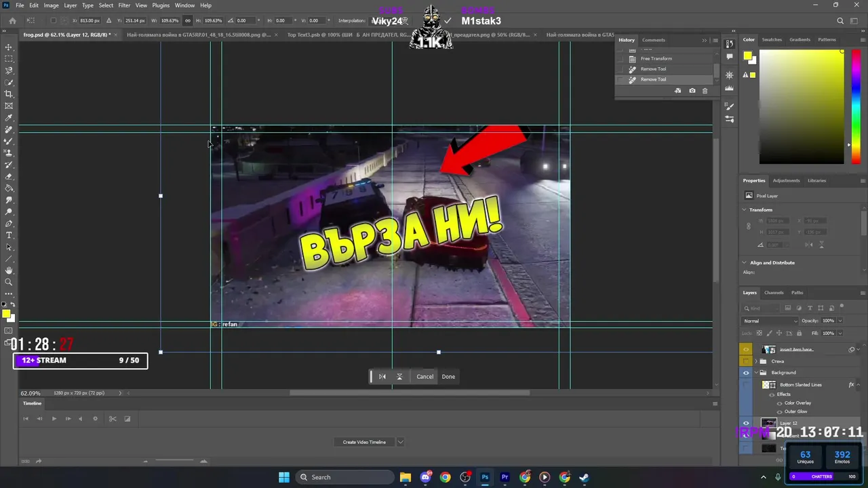The height and width of the screenshot is (488, 868).
Task: Collapse the Background group folder
Action: [756, 373]
